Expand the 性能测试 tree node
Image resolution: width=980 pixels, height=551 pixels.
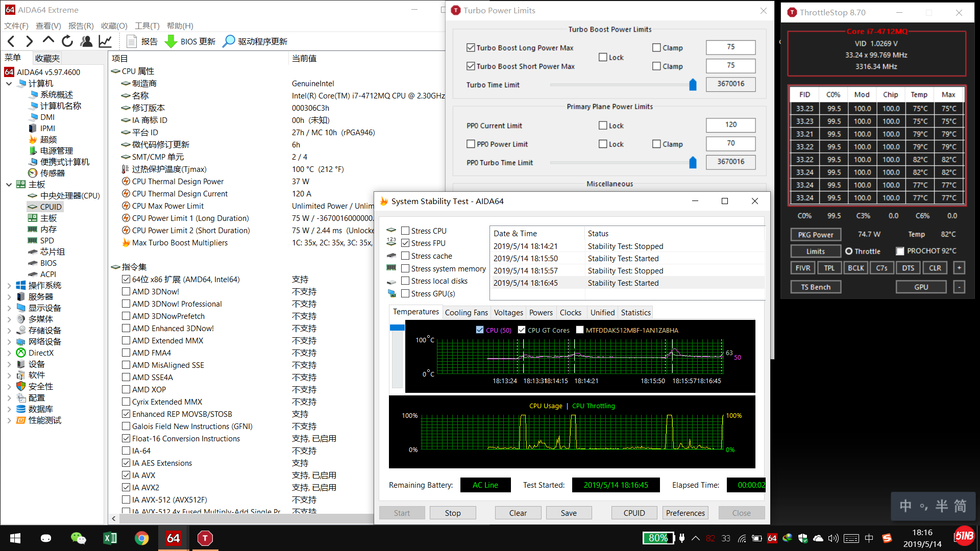[x=9, y=420]
